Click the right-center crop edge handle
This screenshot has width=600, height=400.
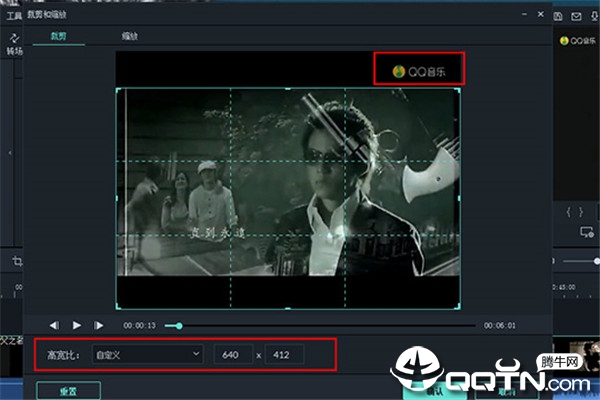tap(459, 198)
